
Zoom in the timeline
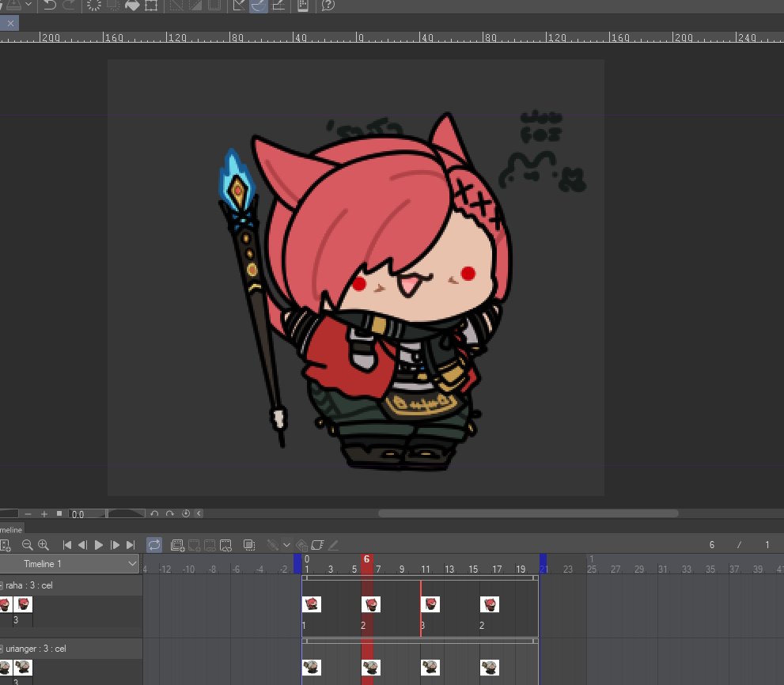(x=44, y=545)
